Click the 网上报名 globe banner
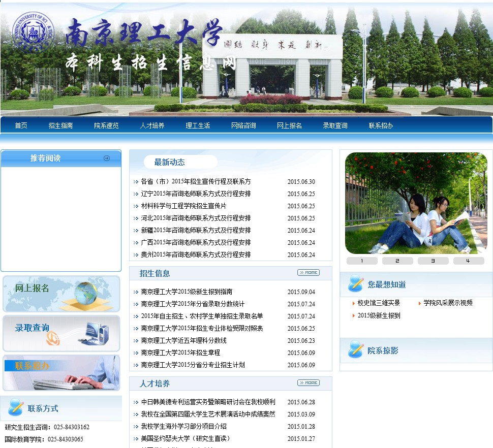 (x=61, y=294)
